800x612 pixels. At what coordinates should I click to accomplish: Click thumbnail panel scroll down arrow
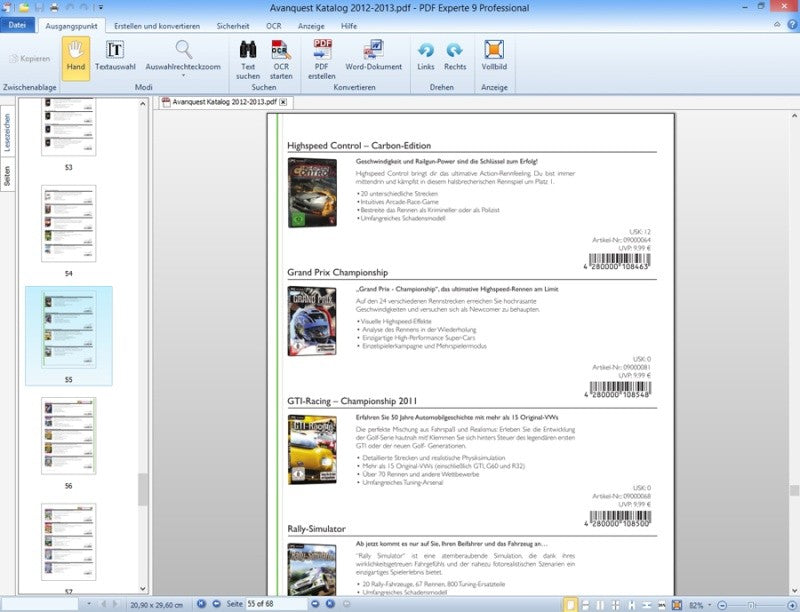tap(142, 589)
